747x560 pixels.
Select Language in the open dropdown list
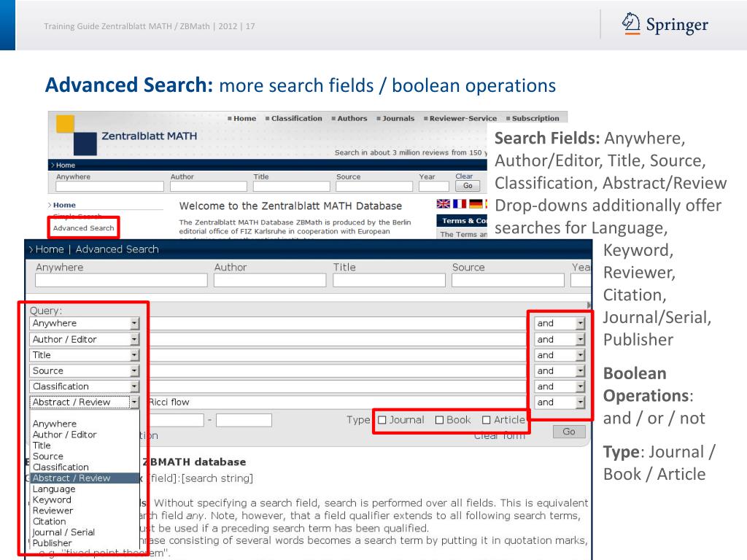85,489
